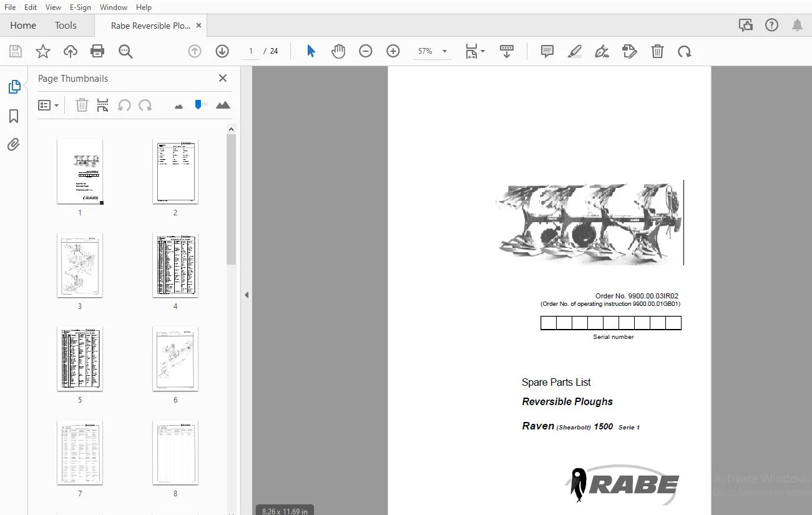Go to previous page arrow
Image resolution: width=812 pixels, height=515 pixels.
pos(195,51)
